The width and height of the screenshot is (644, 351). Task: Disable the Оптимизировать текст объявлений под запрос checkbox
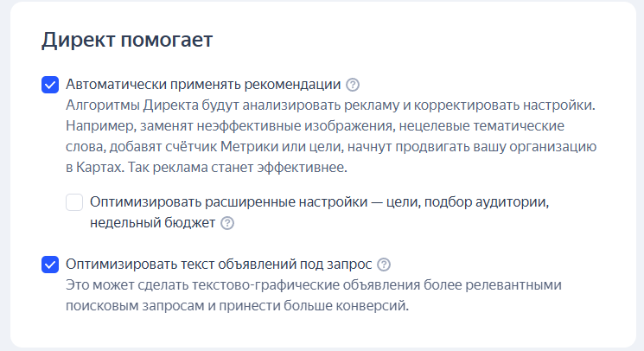coord(50,265)
